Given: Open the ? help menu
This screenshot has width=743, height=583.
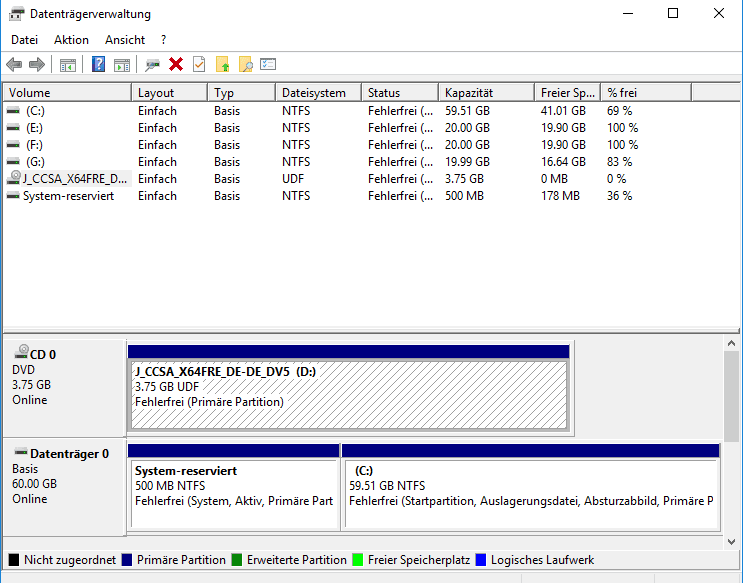Looking at the screenshot, I should pos(163,40).
